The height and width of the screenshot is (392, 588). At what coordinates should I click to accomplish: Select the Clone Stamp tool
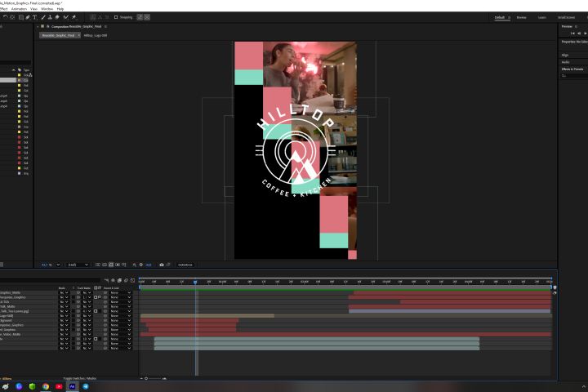50,17
